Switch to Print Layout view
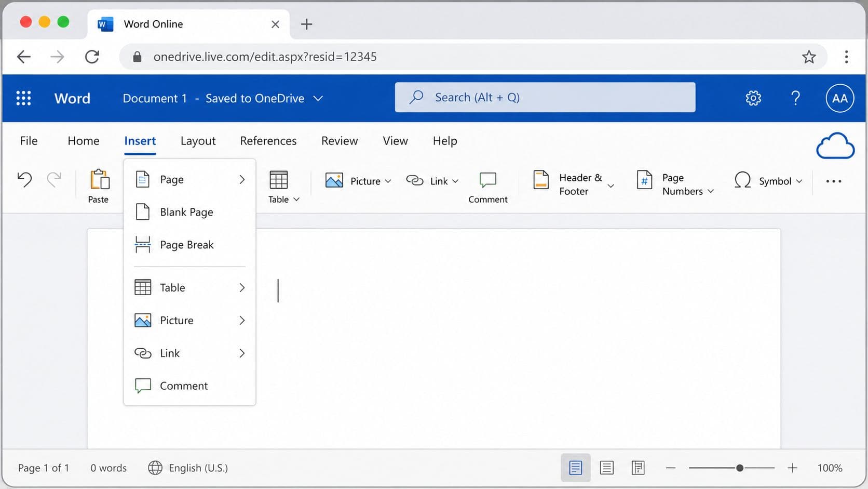This screenshot has height=489, width=868. (x=575, y=468)
